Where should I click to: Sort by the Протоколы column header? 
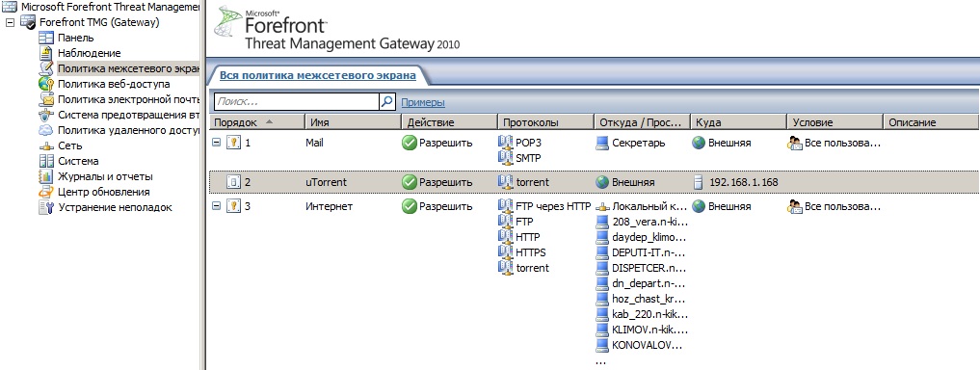click(x=545, y=122)
